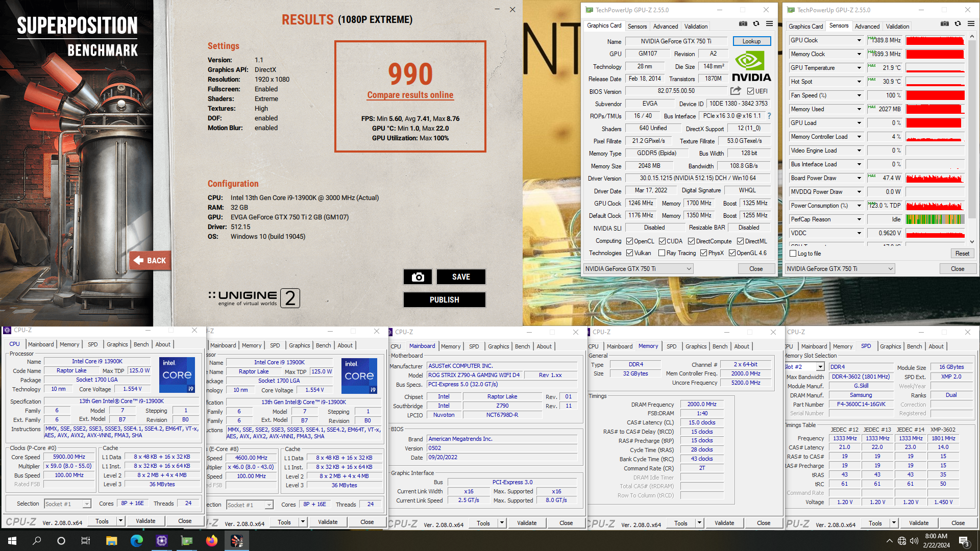Click the network icon in system tray
The height and width of the screenshot is (551, 980).
[x=902, y=541]
